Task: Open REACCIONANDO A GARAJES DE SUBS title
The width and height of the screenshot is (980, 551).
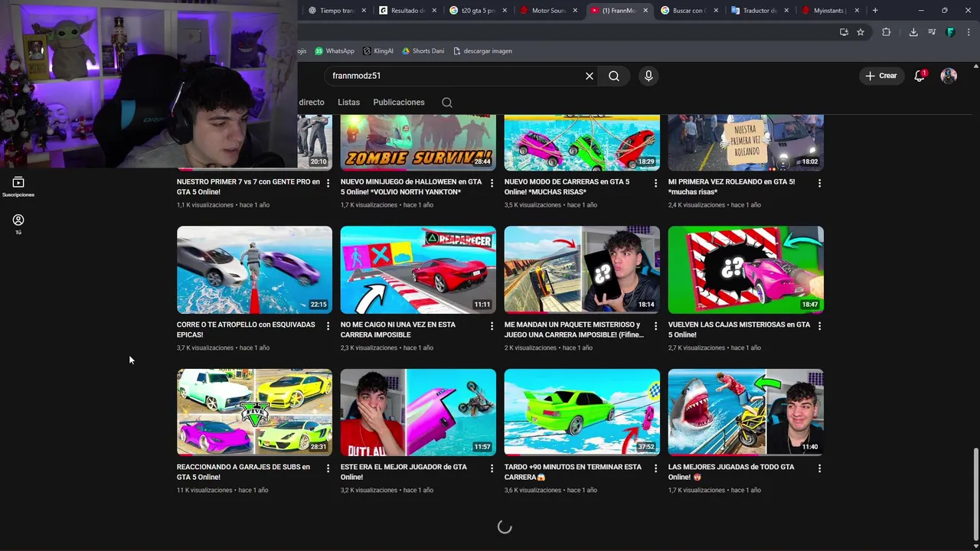Action: (243, 472)
